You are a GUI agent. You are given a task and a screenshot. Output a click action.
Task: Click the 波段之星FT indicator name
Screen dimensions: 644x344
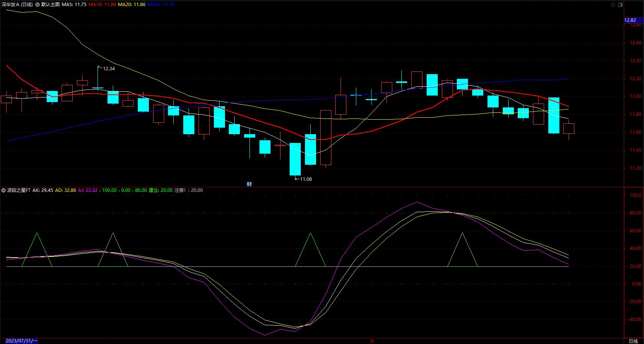[x=19, y=190]
